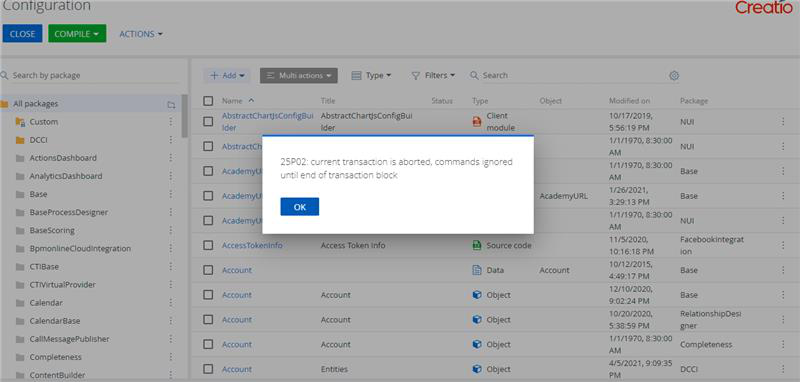800x382 pixels.
Task: Click the settings gear icon beside Search
Action: [x=674, y=75]
